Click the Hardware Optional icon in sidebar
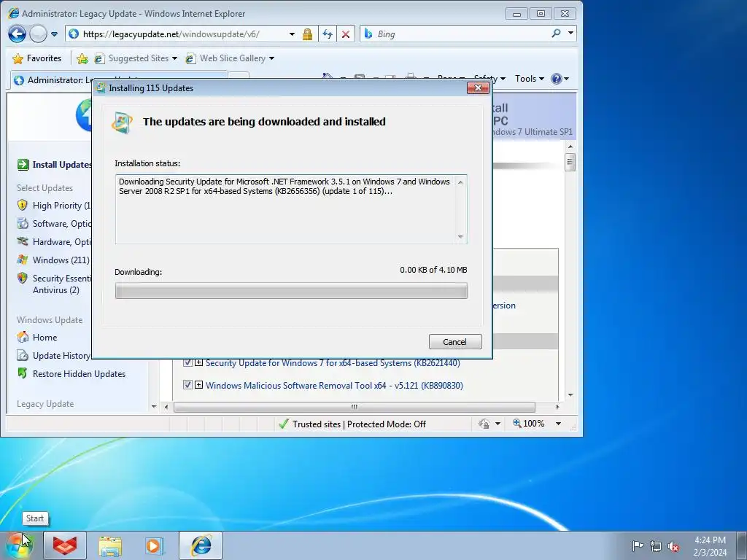The height and width of the screenshot is (560, 747). [23, 241]
